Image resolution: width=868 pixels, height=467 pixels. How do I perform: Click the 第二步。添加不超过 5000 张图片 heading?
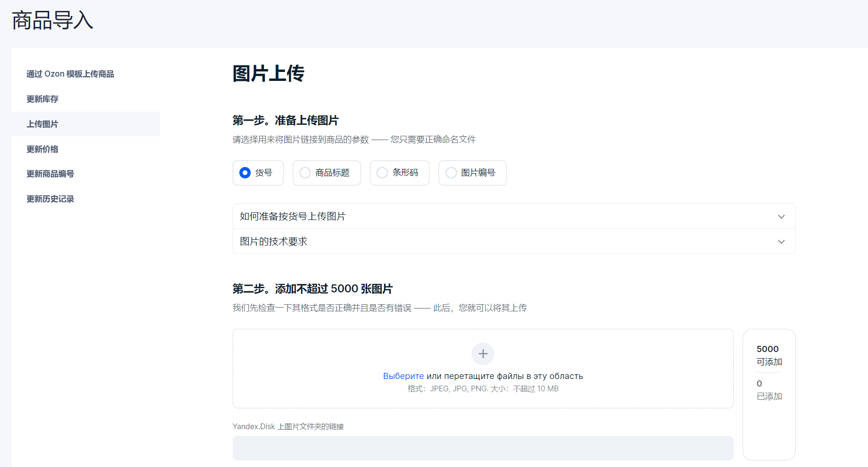pos(313,289)
